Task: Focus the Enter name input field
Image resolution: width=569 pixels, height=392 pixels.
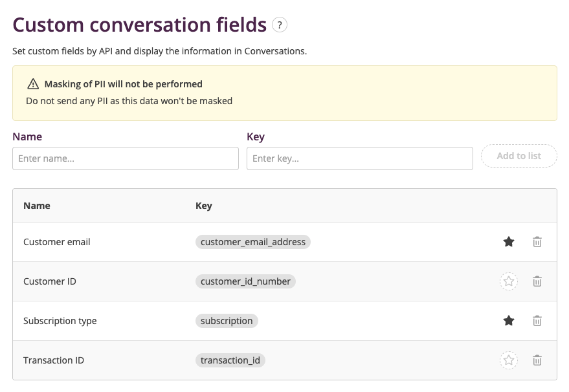Action: point(126,158)
